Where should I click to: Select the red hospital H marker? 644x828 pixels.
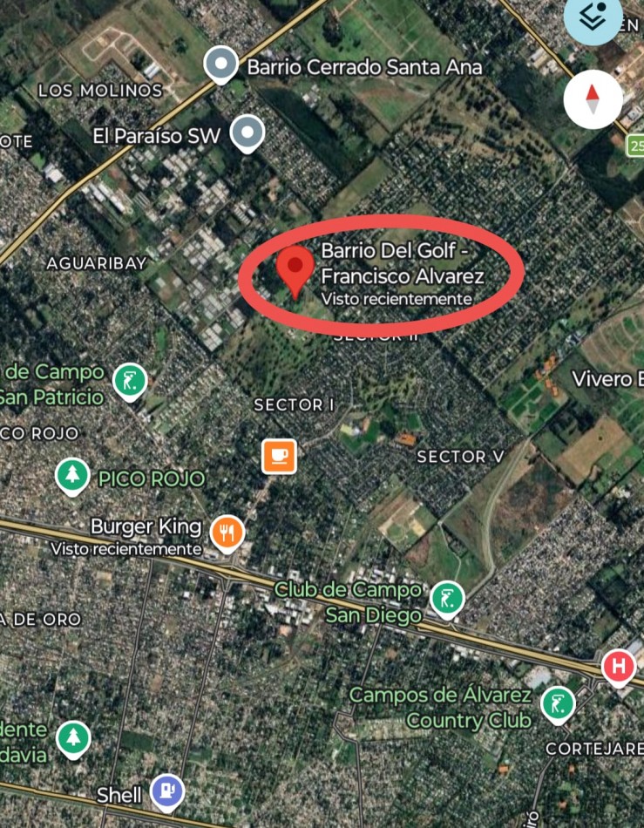coord(619,668)
